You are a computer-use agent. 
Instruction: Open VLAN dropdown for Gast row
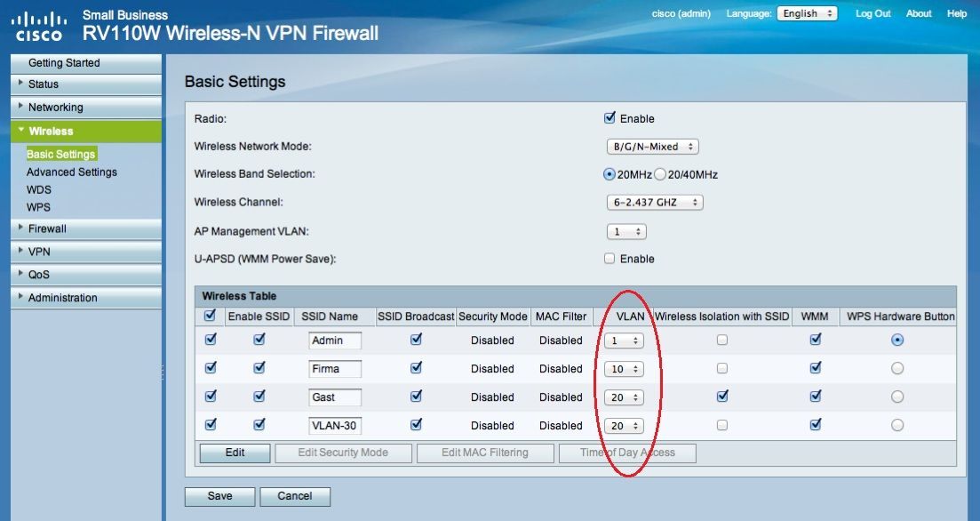(x=624, y=397)
